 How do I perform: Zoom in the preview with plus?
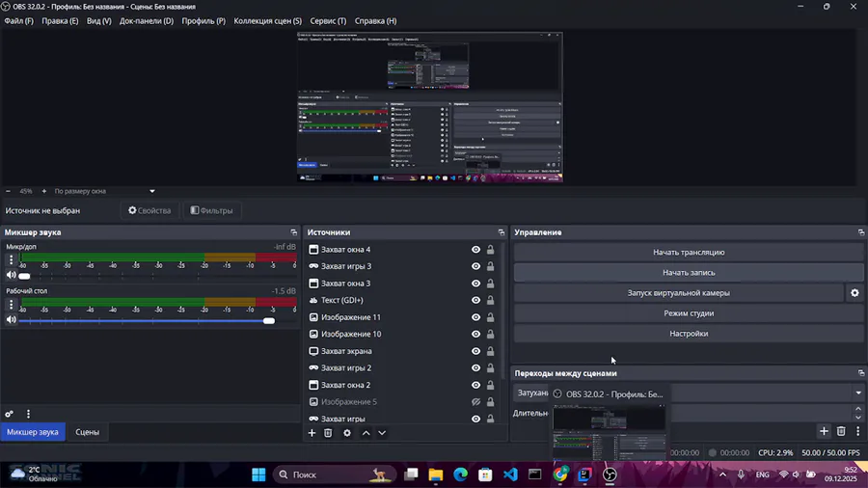click(x=44, y=191)
